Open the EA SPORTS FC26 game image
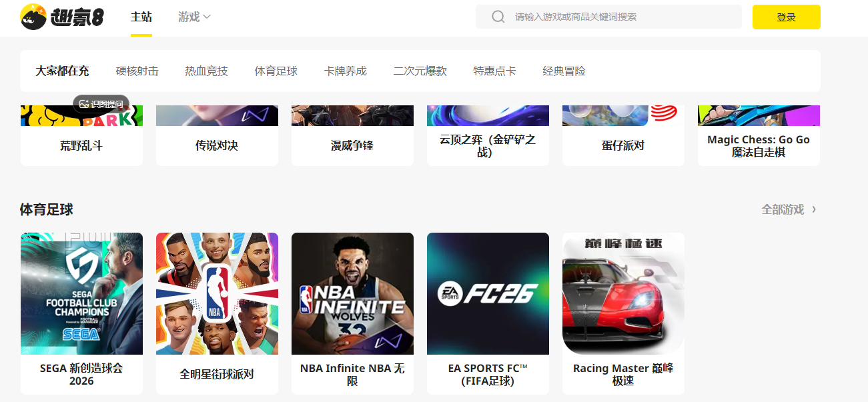Viewport: 868px width, 402px height. (488, 293)
